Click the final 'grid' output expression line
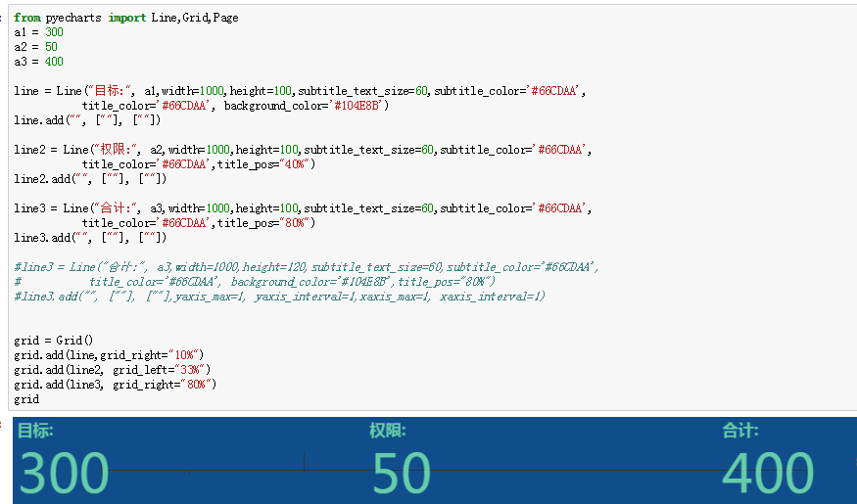 [x=26, y=399]
